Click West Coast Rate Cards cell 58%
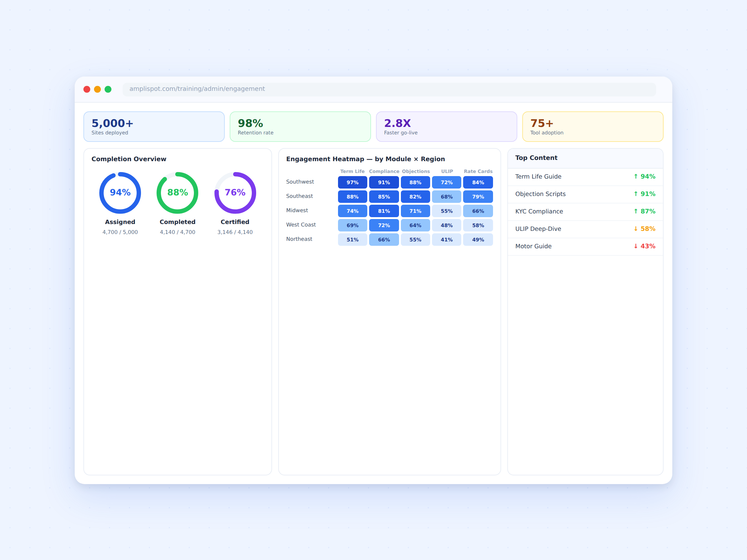The height and width of the screenshot is (560, 747). (478, 226)
